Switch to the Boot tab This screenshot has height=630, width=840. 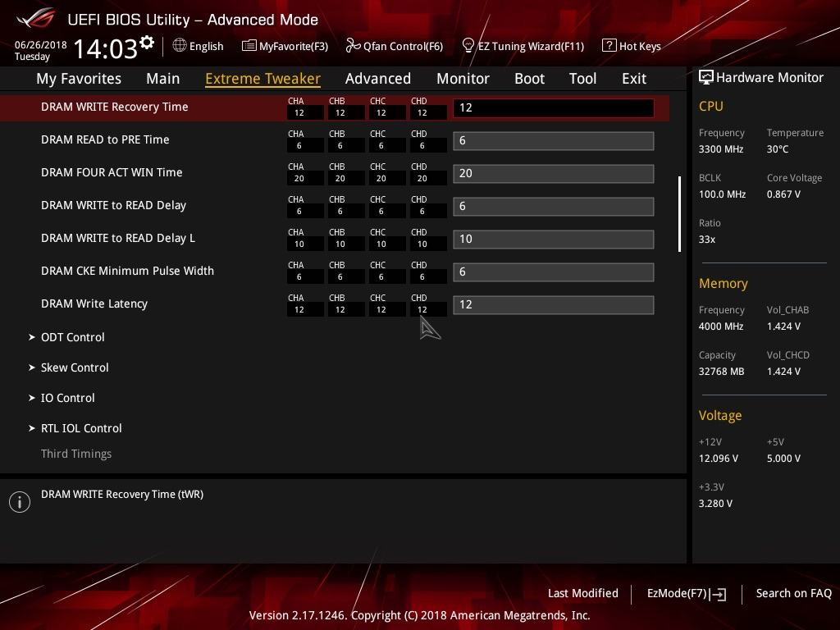(529, 79)
